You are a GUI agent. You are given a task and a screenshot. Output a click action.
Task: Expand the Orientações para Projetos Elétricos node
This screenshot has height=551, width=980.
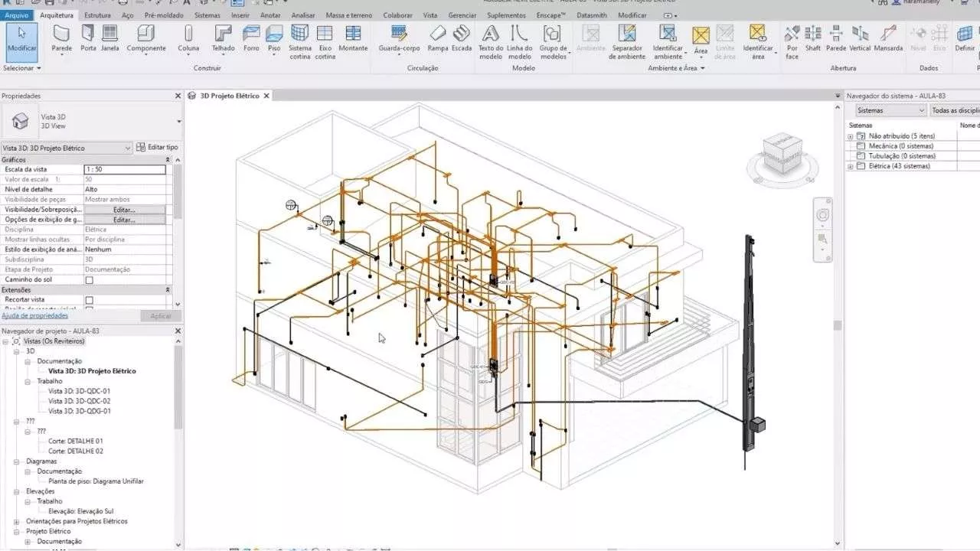click(x=17, y=521)
